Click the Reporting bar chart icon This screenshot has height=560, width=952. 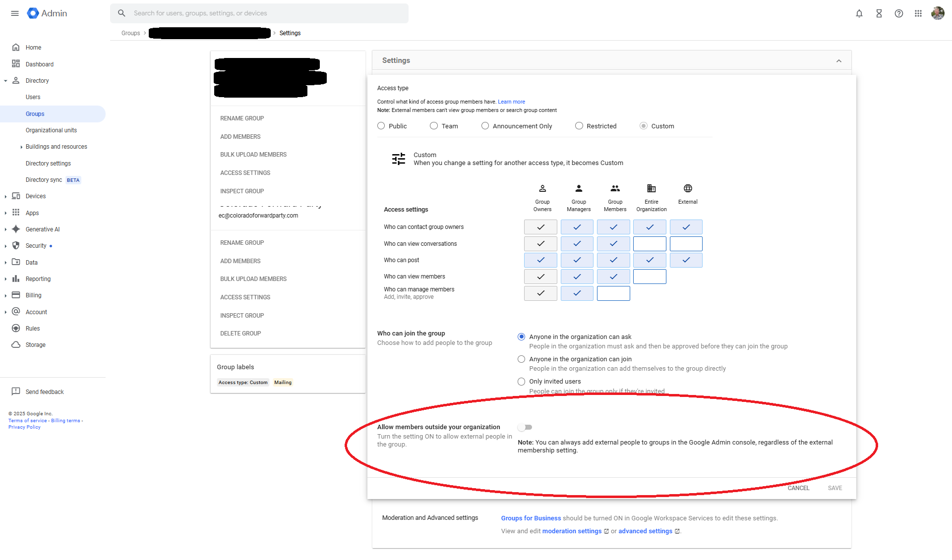click(x=16, y=279)
